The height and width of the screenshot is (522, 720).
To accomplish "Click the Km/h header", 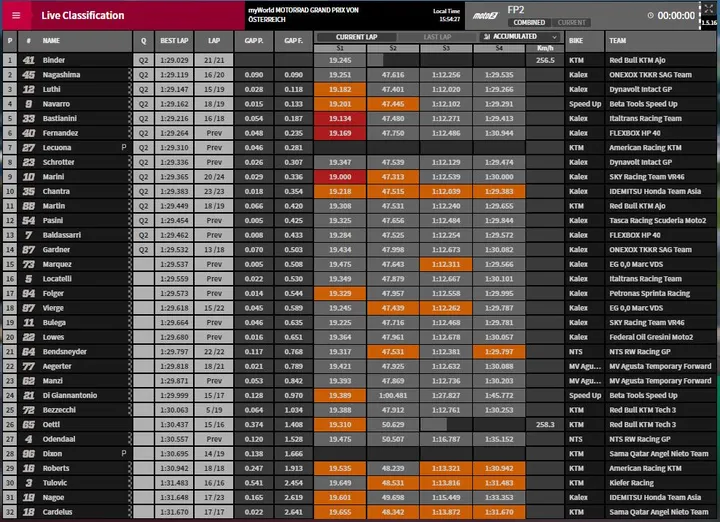I will point(545,48).
